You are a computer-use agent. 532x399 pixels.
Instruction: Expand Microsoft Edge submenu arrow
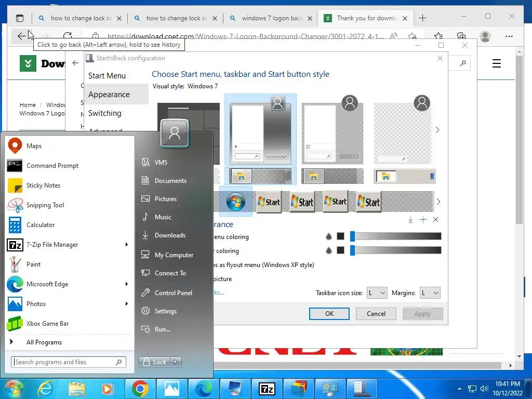coord(127,284)
